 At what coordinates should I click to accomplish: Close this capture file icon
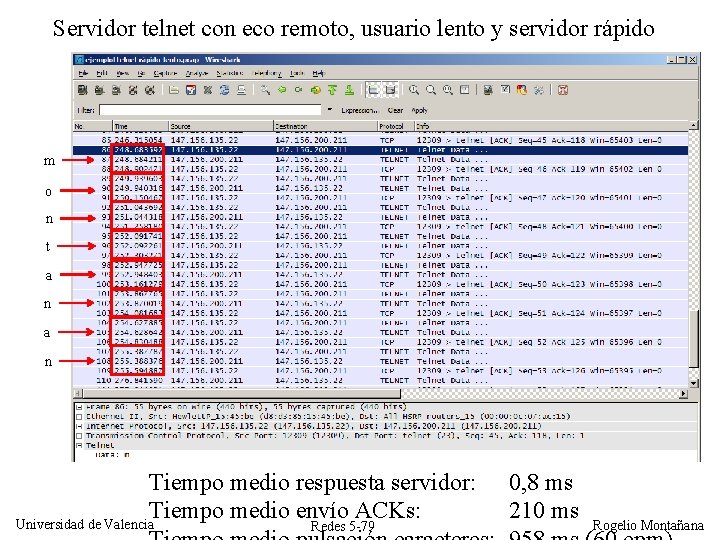(208, 90)
